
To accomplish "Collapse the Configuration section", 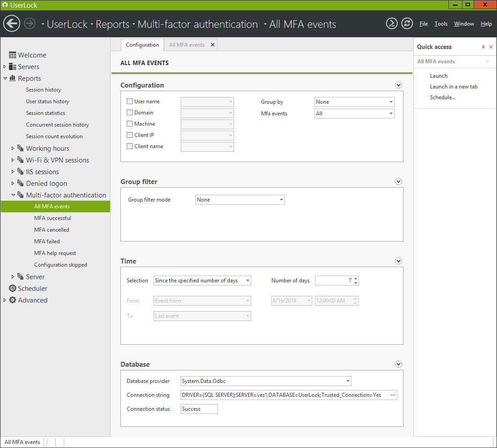I will tap(399, 85).
